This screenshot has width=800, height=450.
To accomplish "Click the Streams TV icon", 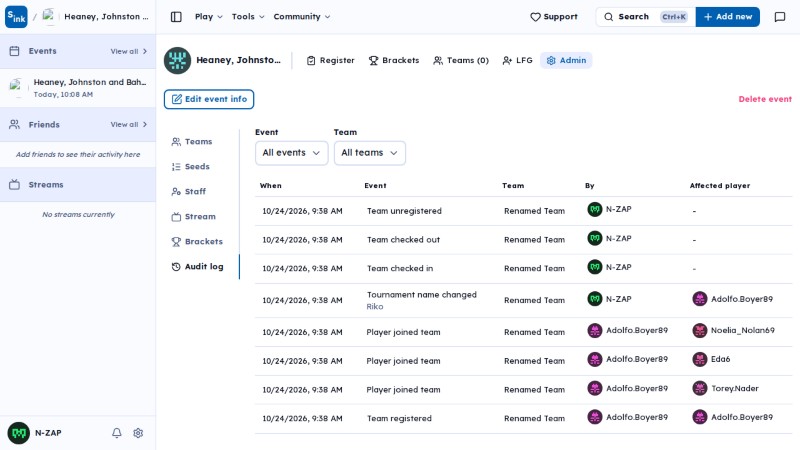I will (14, 185).
